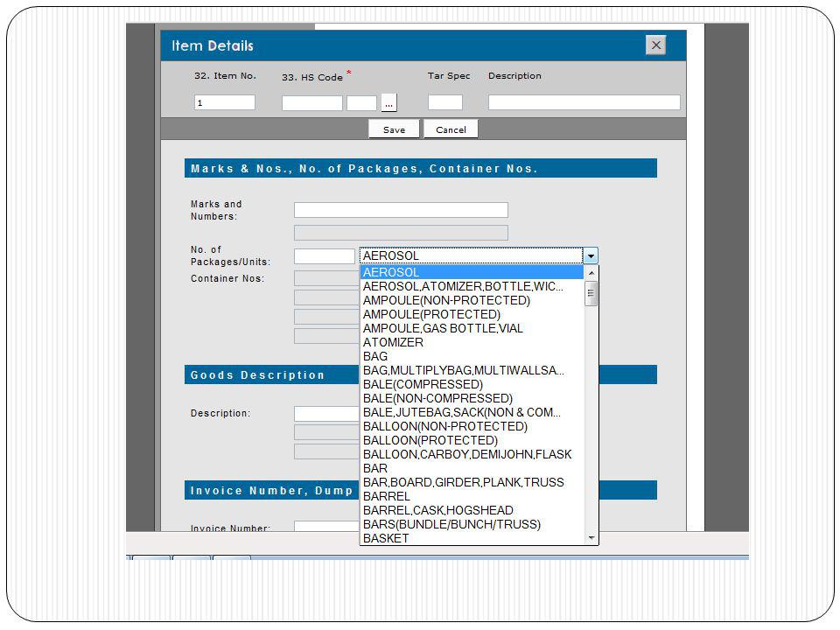Image resolution: width=840 pixels, height=630 pixels.
Task: Focus the No. of Packages quantity field
Action: 325,256
